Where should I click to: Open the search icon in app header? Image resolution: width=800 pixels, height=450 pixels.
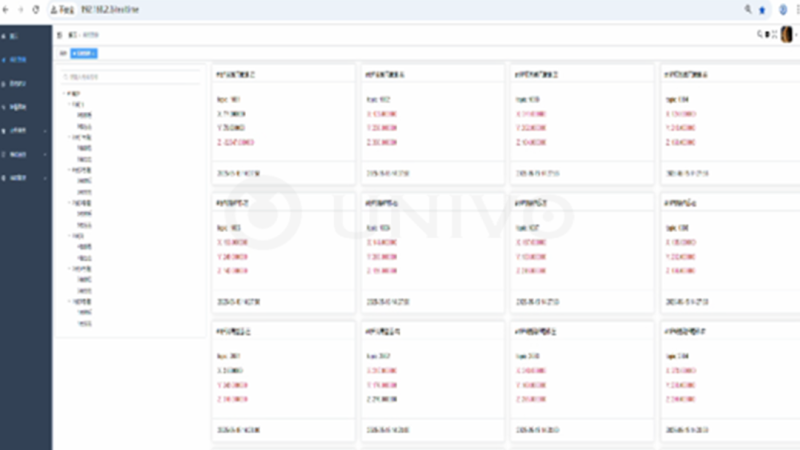pyautogui.click(x=760, y=34)
